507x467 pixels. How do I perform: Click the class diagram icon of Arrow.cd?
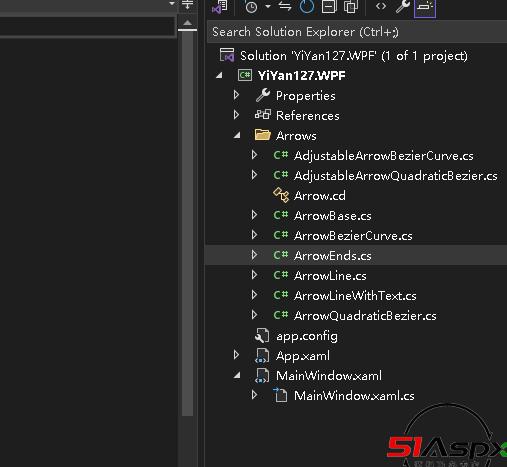(281, 195)
